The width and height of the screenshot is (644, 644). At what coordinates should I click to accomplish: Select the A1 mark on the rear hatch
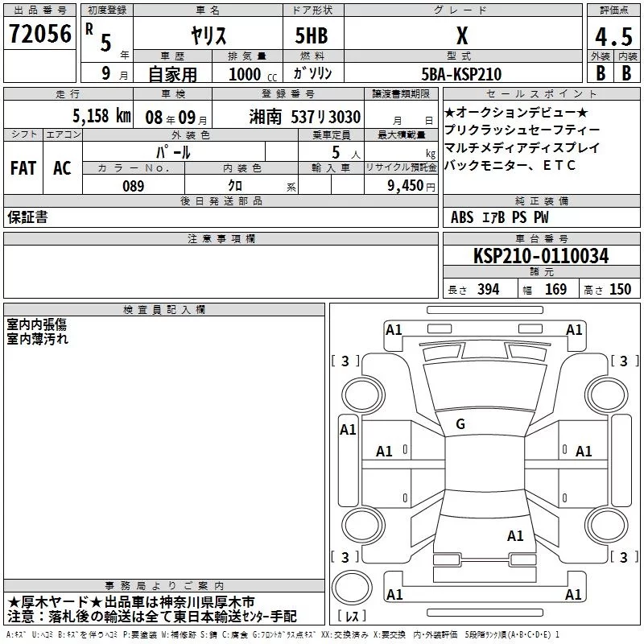[x=515, y=536]
